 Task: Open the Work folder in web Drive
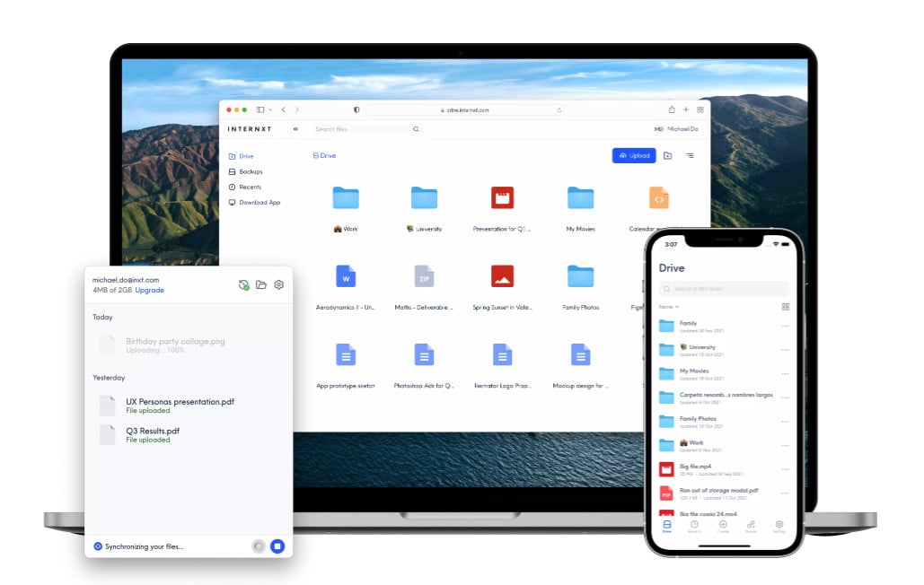point(345,198)
